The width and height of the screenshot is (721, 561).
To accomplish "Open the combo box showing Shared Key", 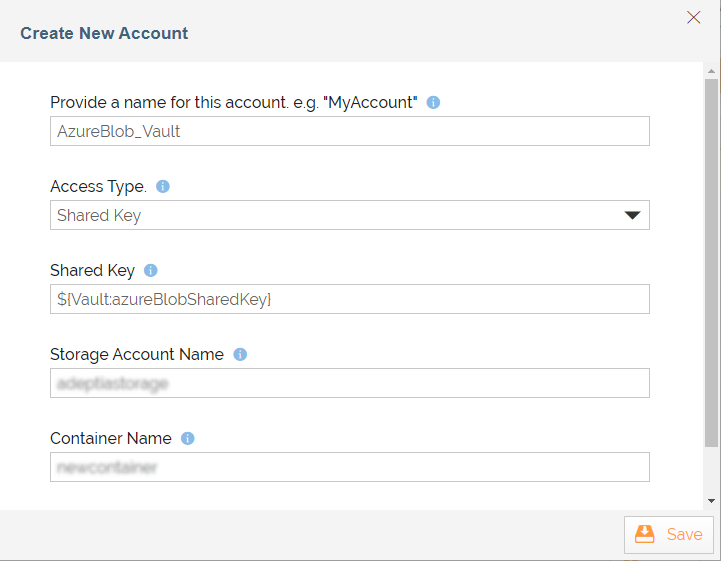I will point(340,215).
